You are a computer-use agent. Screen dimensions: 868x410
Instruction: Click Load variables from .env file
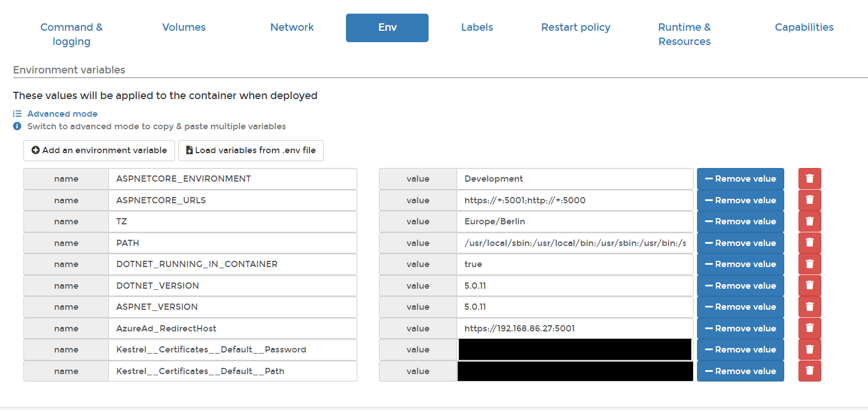tap(251, 150)
